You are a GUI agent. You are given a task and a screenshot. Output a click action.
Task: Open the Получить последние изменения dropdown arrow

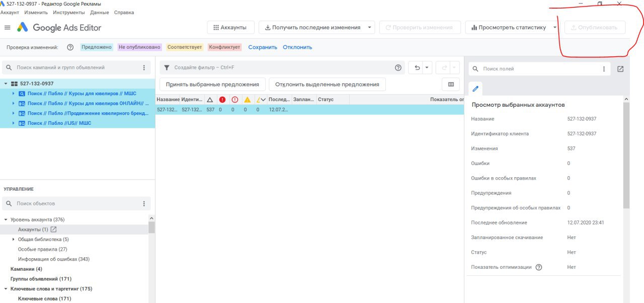point(370,28)
